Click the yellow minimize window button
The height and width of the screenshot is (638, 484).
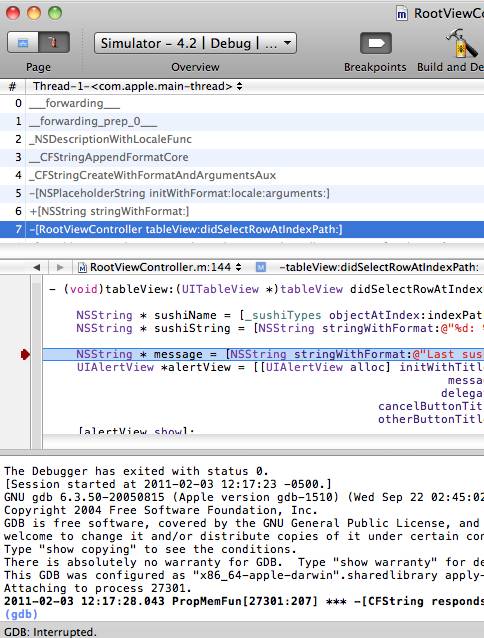point(34,13)
